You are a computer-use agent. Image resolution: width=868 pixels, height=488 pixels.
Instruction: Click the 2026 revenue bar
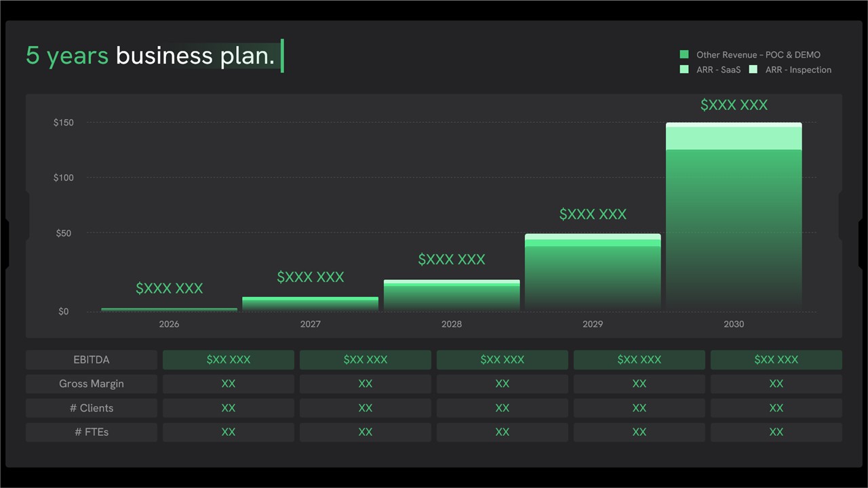pyautogui.click(x=170, y=310)
